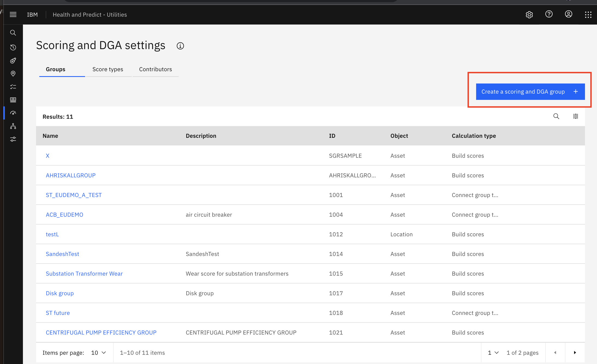597x364 pixels.
Task: Open the hierarchy tree sidebar icon
Action: (13, 126)
